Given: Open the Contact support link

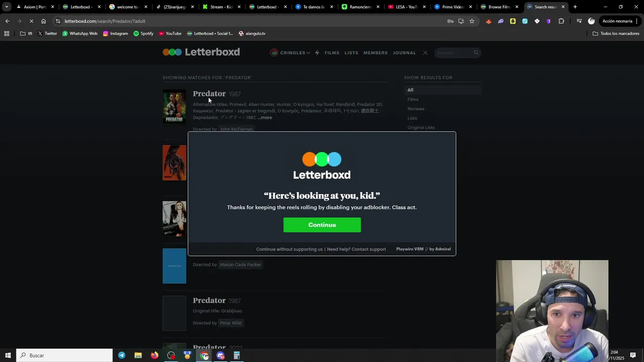Looking at the screenshot, I should point(369,249).
